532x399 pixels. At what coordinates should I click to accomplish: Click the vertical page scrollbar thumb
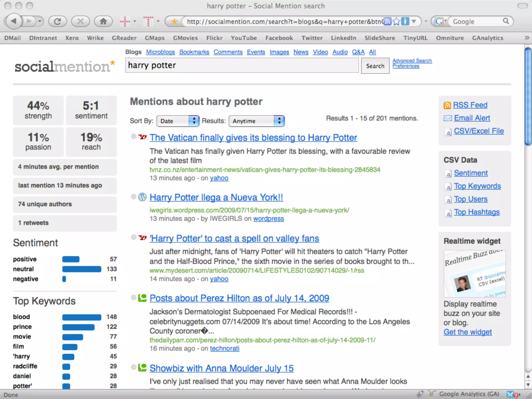528,96
